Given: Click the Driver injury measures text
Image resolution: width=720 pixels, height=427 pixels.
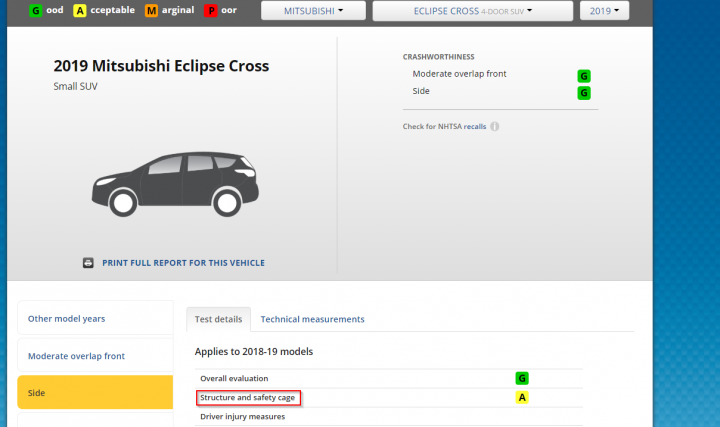Looking at the screenshot, I should coord(242,416).
